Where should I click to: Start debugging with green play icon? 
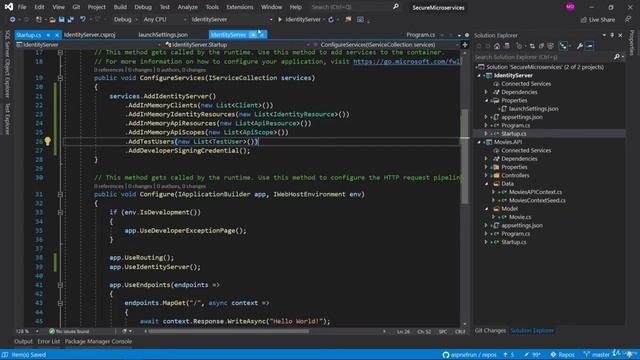[x=280, y=19]
